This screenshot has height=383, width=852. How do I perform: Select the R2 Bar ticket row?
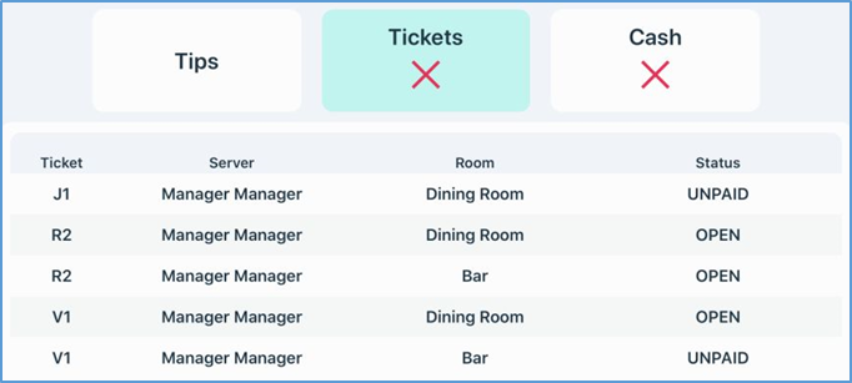[x=425, y=276]
